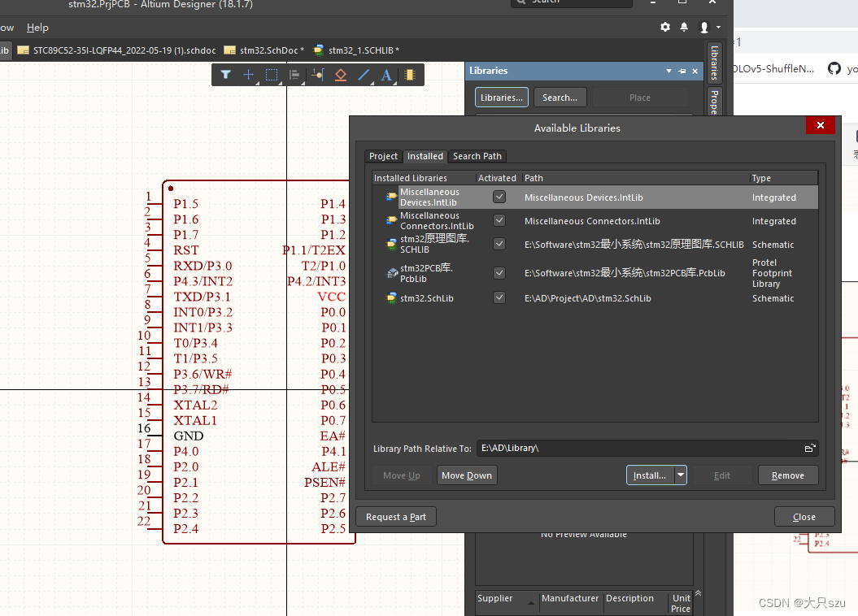Click the Activated column header
Viewport: 858px width, 616px height.
(x=498, y=178)
